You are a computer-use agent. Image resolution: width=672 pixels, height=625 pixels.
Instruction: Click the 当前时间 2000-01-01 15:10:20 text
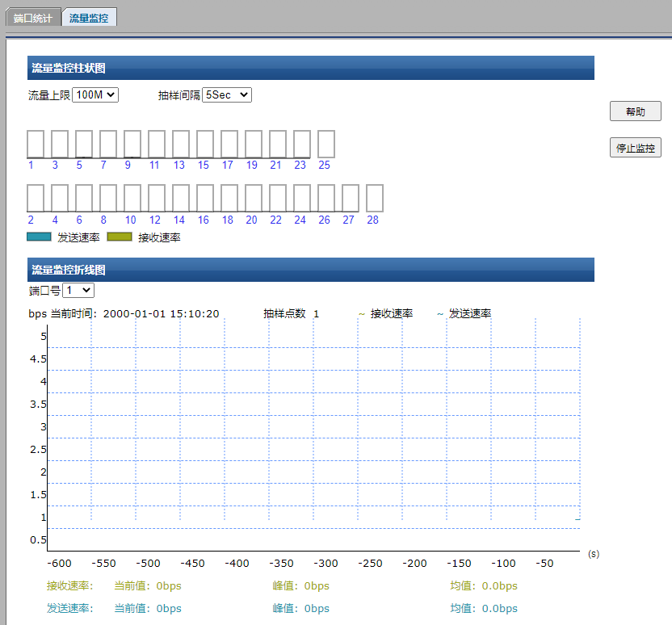click(135, 313)
